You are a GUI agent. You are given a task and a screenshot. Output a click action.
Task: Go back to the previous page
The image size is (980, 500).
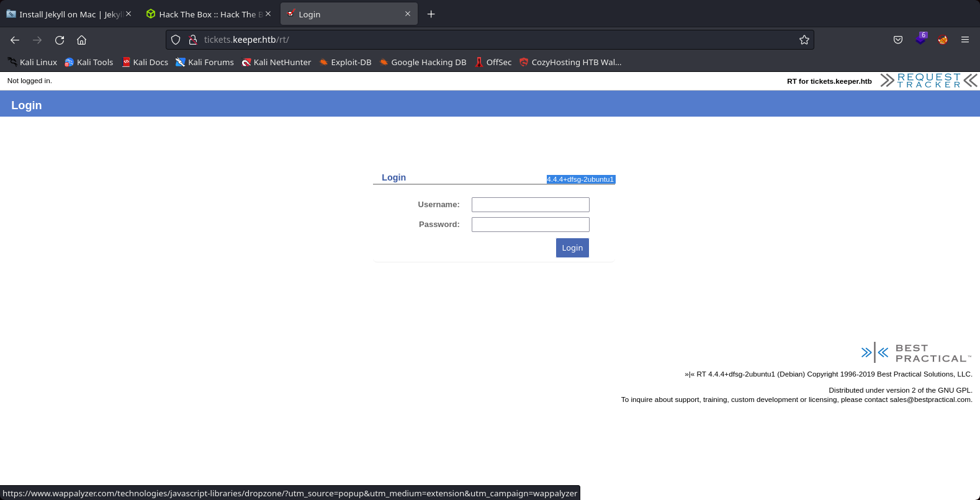click(x=15, y=40)
